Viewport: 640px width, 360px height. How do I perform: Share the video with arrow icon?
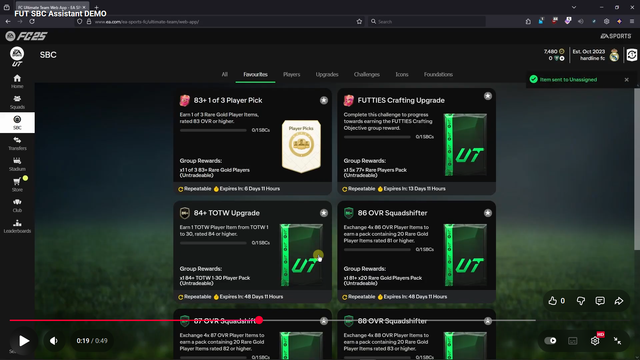(619, 301)
